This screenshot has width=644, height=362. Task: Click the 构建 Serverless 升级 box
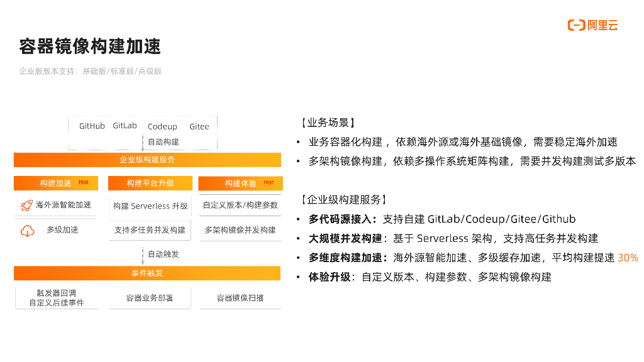(150, 206)
